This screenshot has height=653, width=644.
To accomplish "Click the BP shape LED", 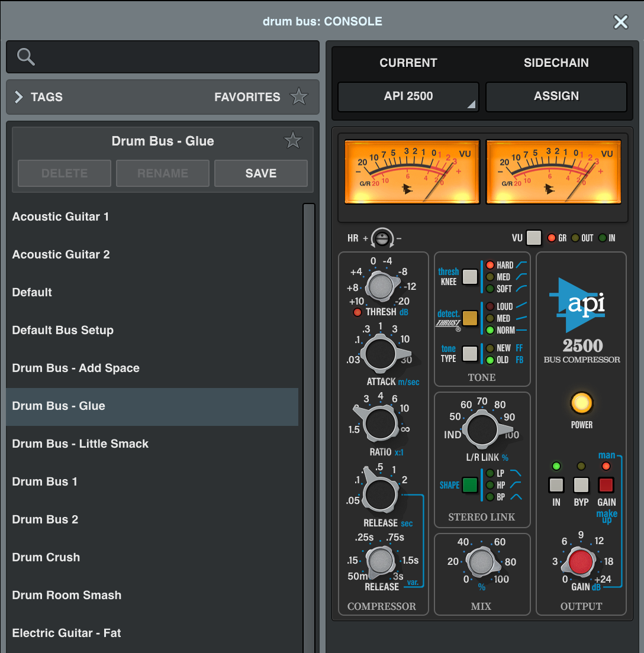I will (490, 497).
